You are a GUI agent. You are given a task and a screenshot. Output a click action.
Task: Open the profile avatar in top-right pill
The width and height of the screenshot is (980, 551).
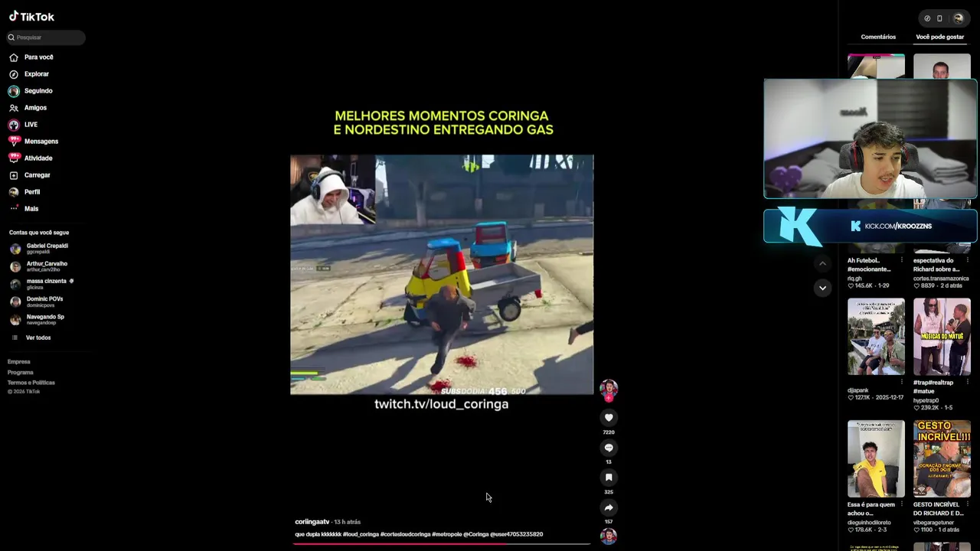958,18
